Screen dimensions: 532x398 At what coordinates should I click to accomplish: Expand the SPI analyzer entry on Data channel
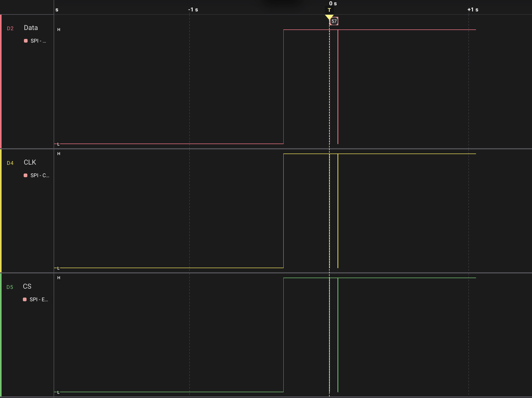[38, 41]
